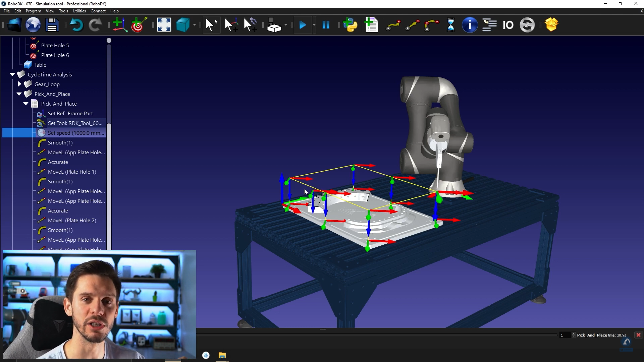The width and height of the screenshot is (644, 362).
Task: Click the simulation timeline slider bar
Action: pos(376,335)
